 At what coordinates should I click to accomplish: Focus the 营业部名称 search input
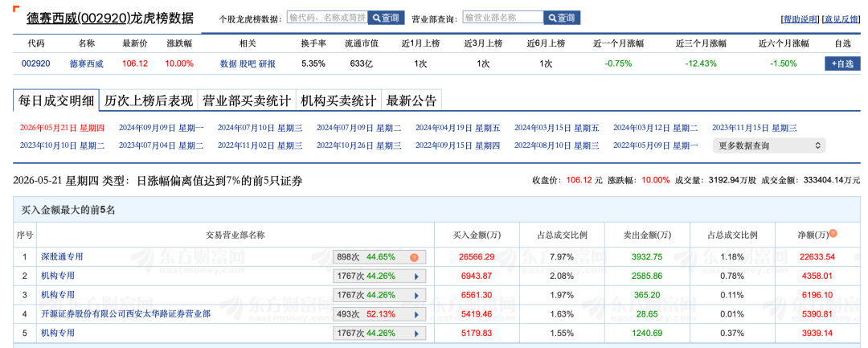tap(503, 18)
